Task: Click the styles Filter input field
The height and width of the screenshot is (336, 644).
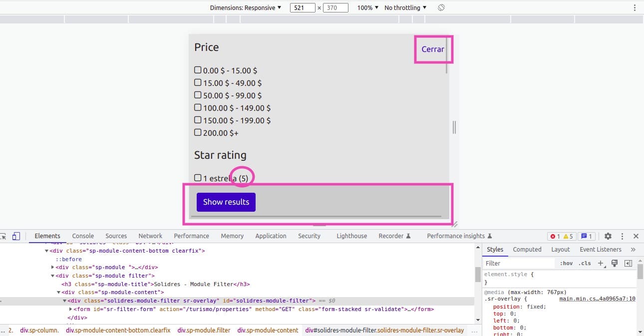Action: click(x=519, y=263)
